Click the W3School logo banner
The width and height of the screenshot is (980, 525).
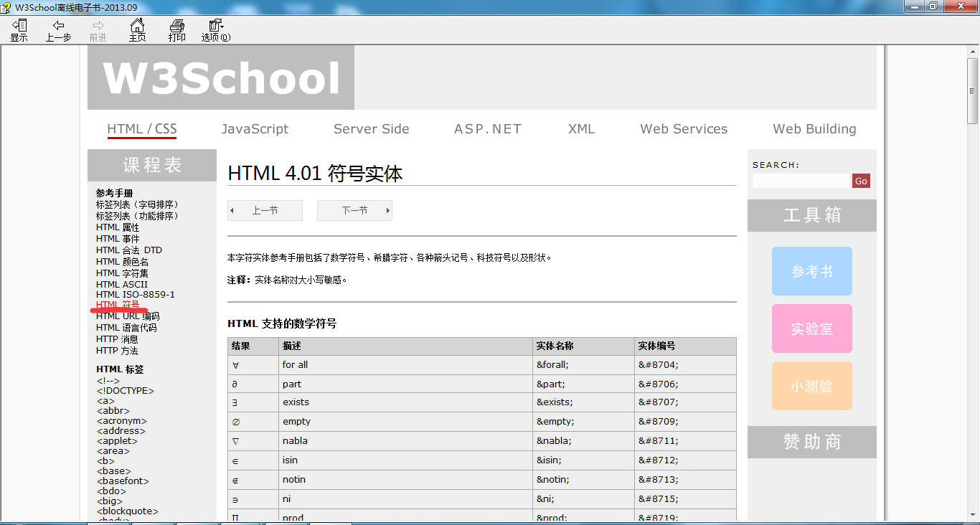[221, 77]
